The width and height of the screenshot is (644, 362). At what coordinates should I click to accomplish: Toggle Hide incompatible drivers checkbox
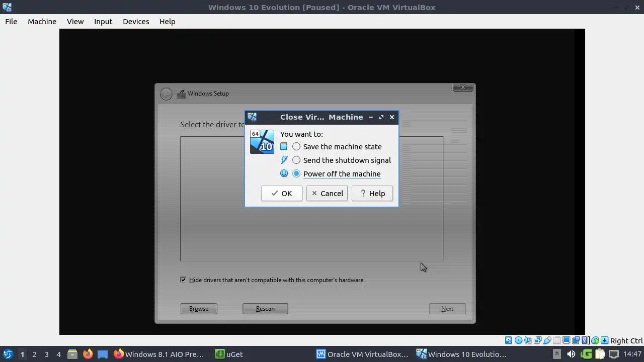tap(183, 280)
